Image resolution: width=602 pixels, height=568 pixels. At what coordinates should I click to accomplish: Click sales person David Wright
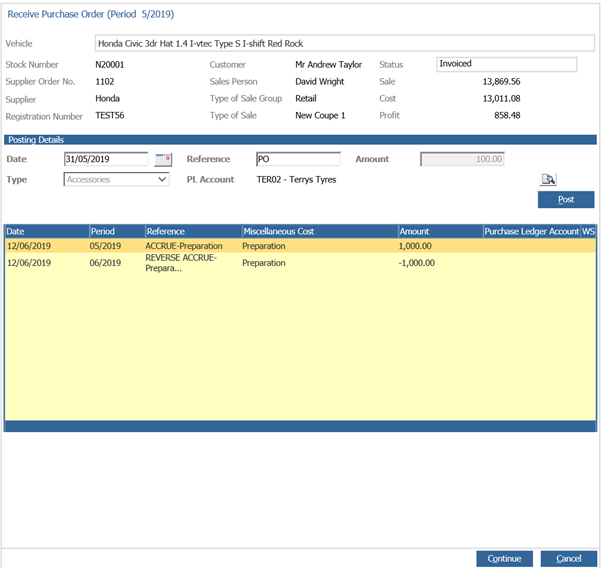[319, 81]
